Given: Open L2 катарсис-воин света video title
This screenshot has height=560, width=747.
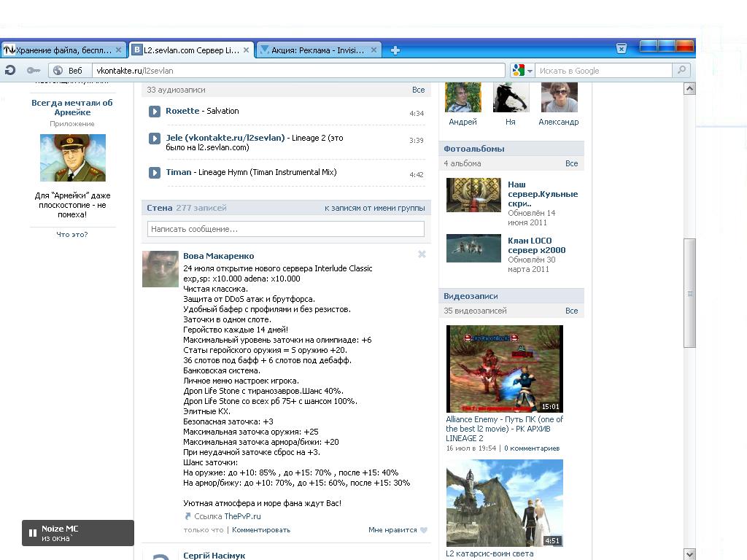Looking at the screenshot, I should [x=489, y=554].
